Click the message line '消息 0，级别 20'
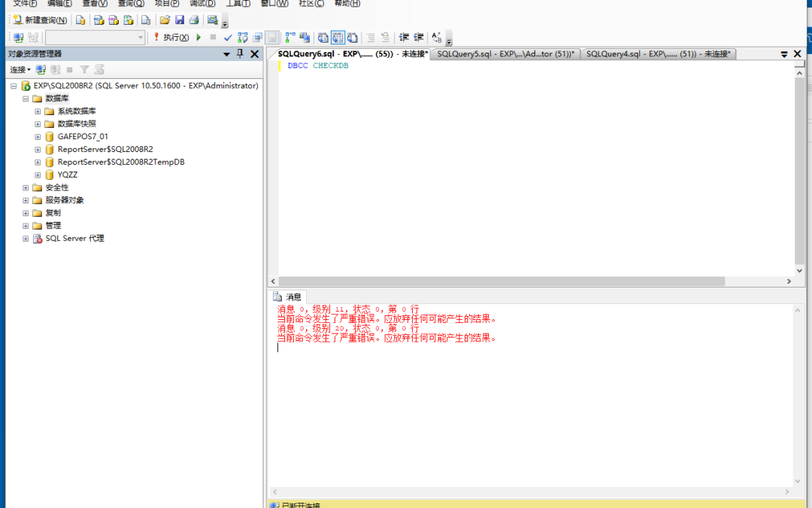 pos(347,329)
